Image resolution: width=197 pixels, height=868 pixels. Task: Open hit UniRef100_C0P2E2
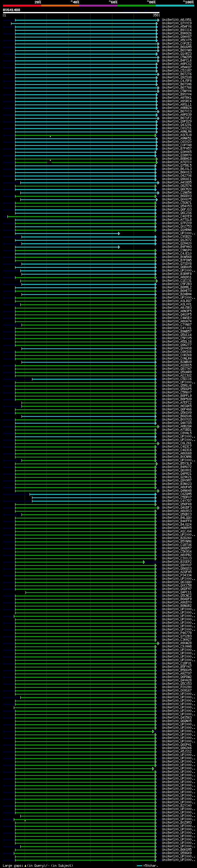point(176,43)
